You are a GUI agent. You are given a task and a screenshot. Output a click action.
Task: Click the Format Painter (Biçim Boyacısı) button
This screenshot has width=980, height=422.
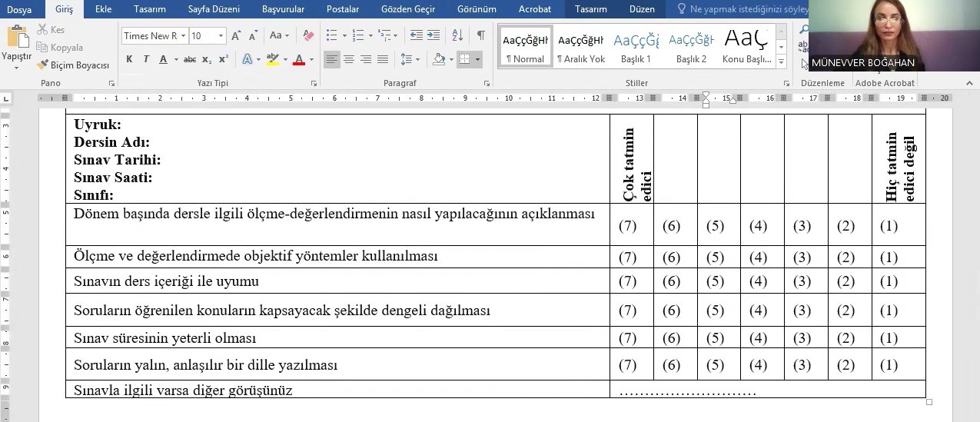[x=73, y=65]
